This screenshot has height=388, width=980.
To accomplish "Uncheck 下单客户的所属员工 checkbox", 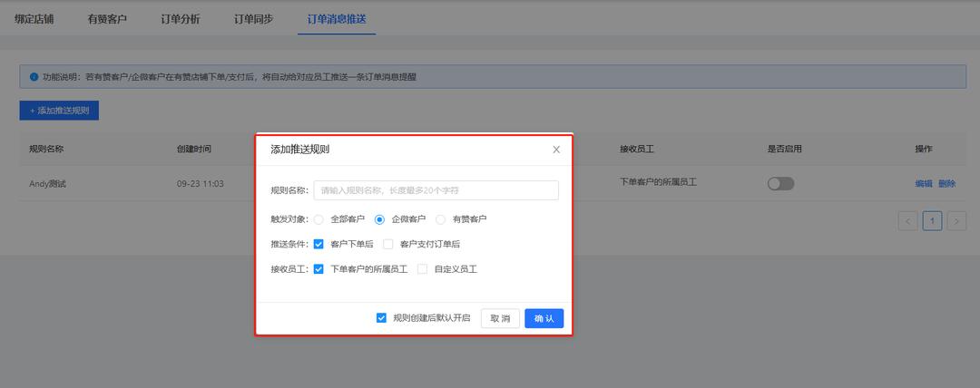I will pos(318,269).
